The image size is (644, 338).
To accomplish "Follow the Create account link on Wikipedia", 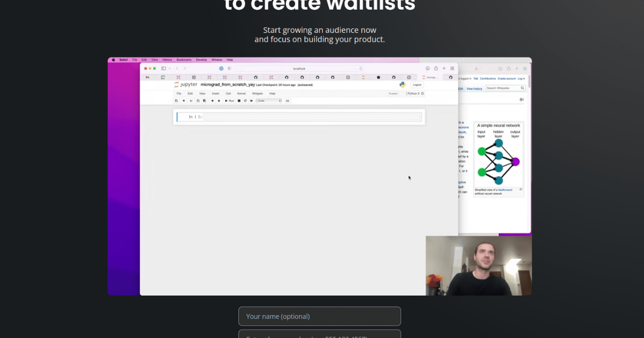I will click(x=507, y=78).
